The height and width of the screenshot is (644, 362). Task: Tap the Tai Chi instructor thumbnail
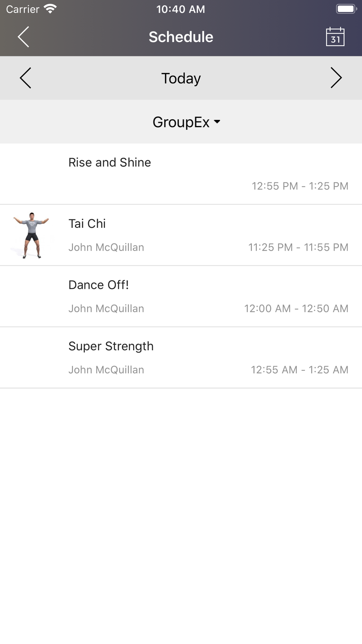click(x=32, y=235)
